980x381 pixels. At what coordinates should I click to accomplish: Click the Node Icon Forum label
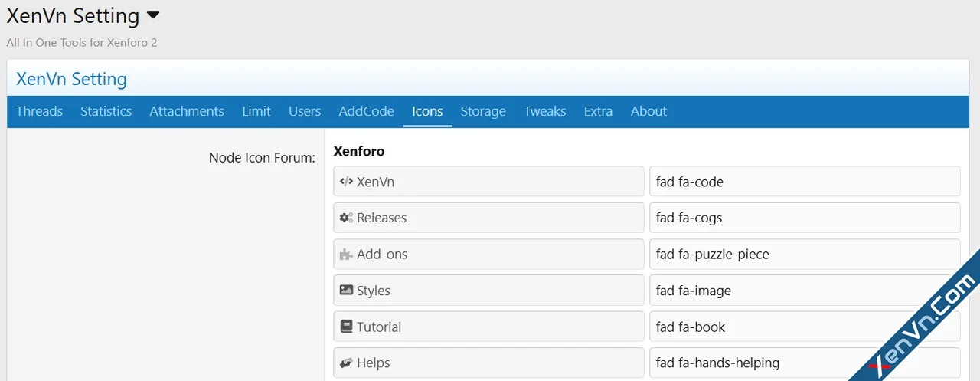[x=262, y=158]
